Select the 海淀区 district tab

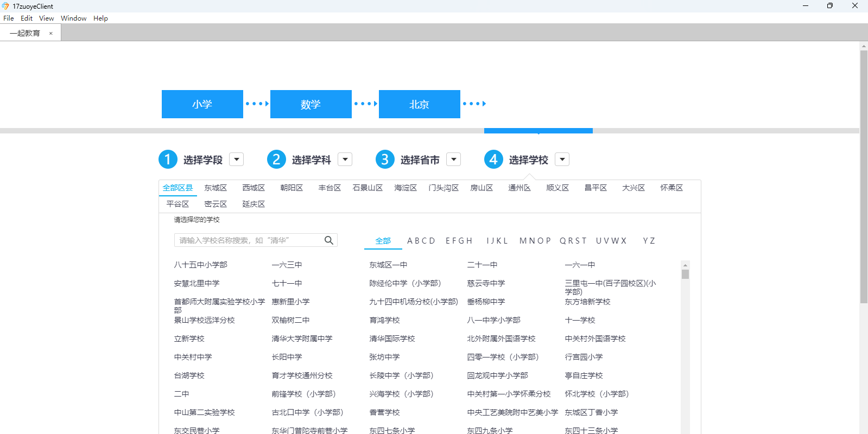(x=406, y=188)
